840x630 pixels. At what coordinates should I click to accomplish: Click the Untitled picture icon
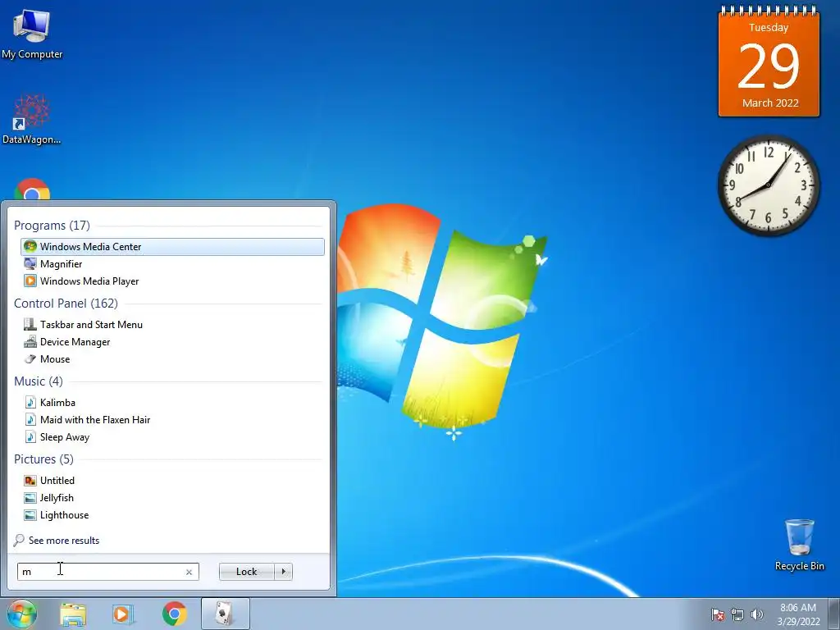[x=30, y=481]
